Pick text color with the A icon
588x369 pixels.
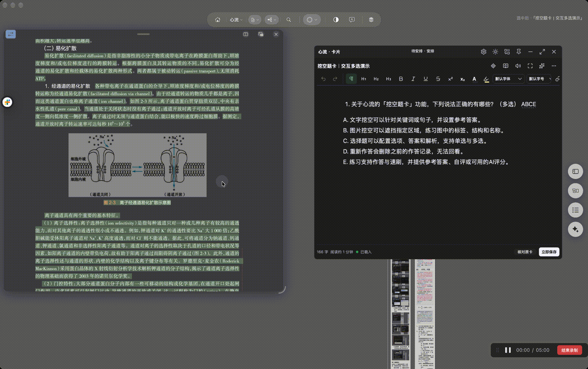pyautogui.click(x=474, y=79)
